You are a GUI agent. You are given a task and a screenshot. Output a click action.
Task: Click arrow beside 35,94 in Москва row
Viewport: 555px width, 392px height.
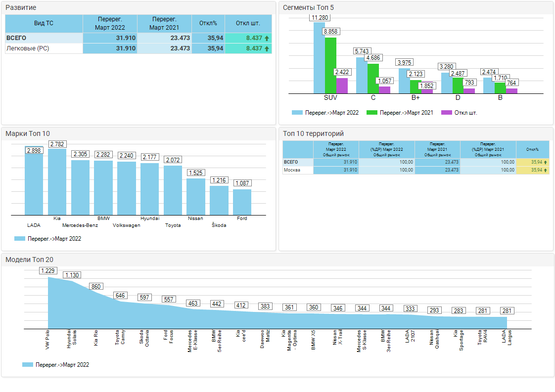(x=546, y=170)
